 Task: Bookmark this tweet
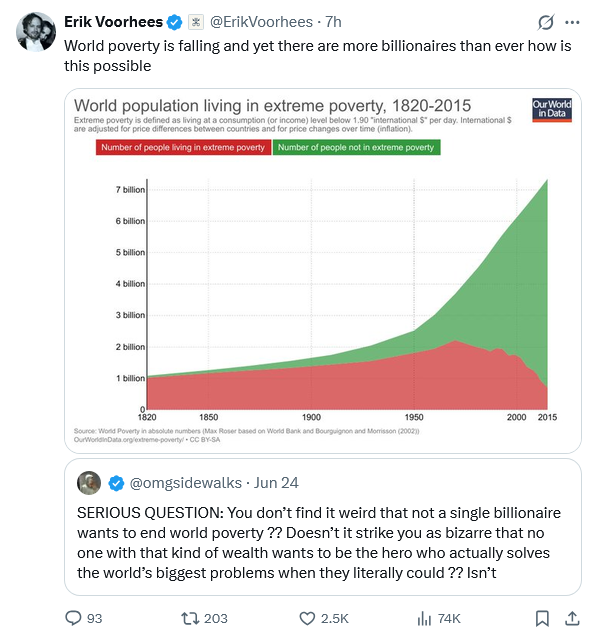[542, 618]
